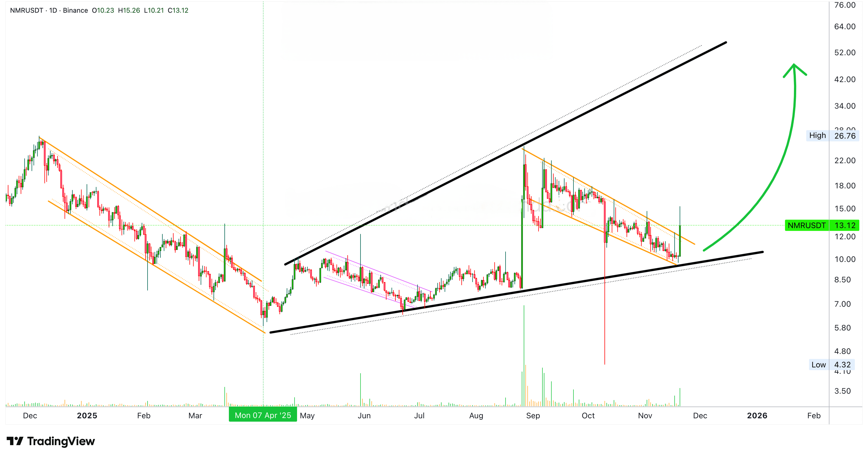The height and width of the screenshot is (458, 868).
Task: Click the 52.00 price scale label
Action: tap(845, 53)
